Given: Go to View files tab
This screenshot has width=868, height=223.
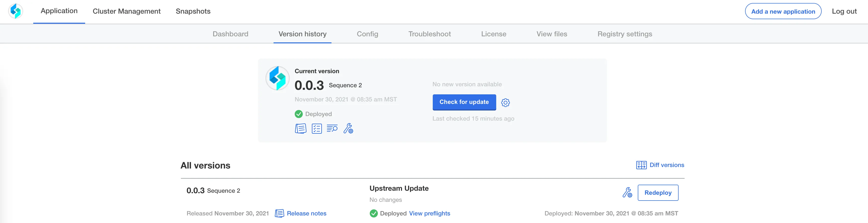Looking at the screenshot, I should (x=552, y=34).
